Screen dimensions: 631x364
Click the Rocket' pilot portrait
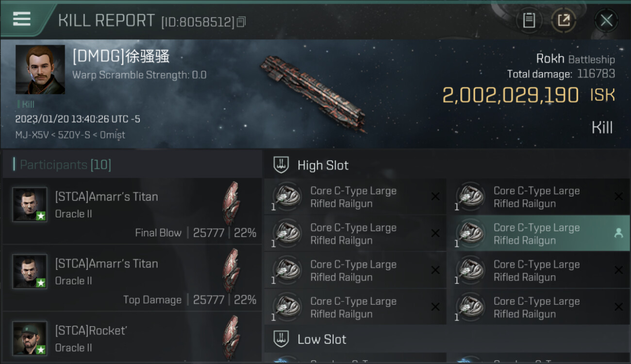click(x=30, y=338)
